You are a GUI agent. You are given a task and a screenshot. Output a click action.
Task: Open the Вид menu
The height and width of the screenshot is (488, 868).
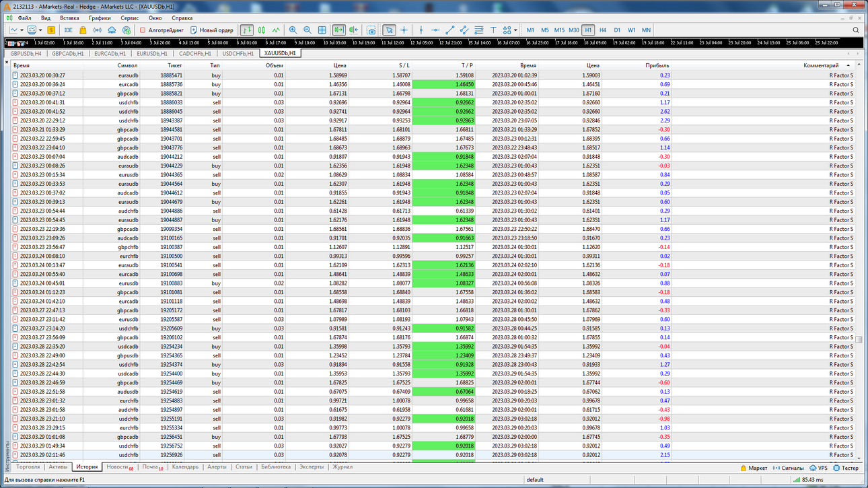(46, 18)
